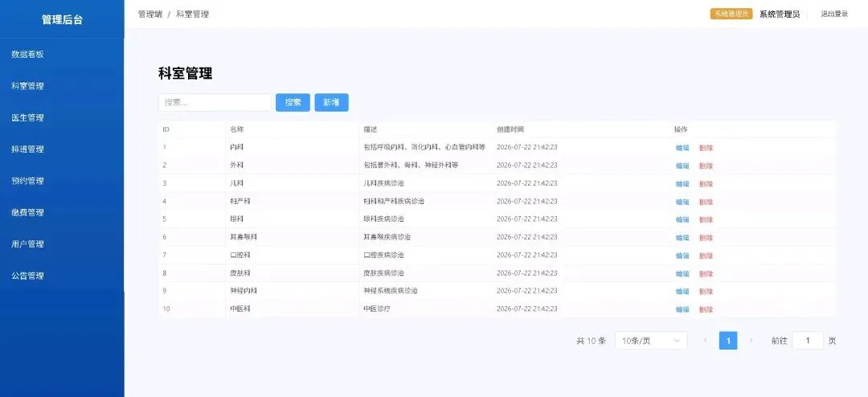
Task: Log out with 退出登录
Action: pyautogui.click(x=834, y=14)
